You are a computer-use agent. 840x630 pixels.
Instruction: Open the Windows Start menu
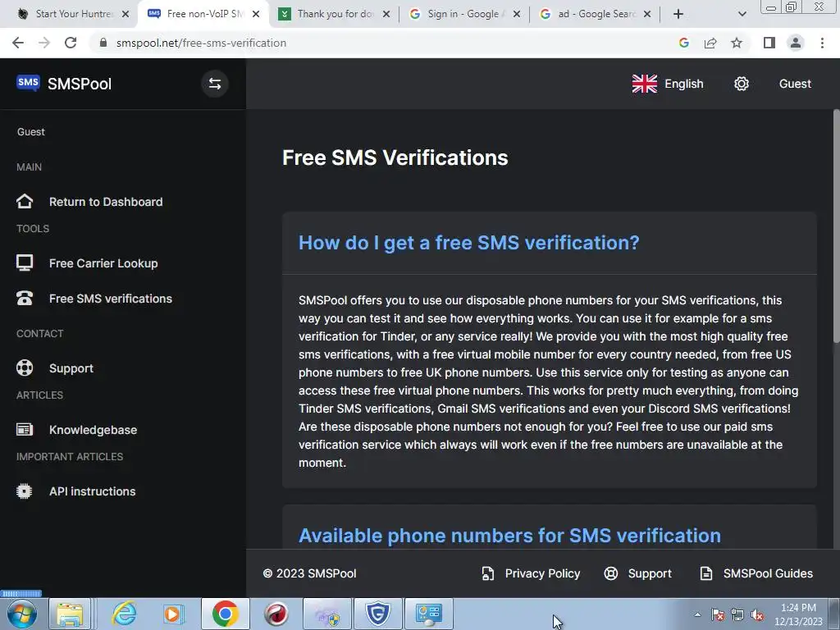coord(22,614)
